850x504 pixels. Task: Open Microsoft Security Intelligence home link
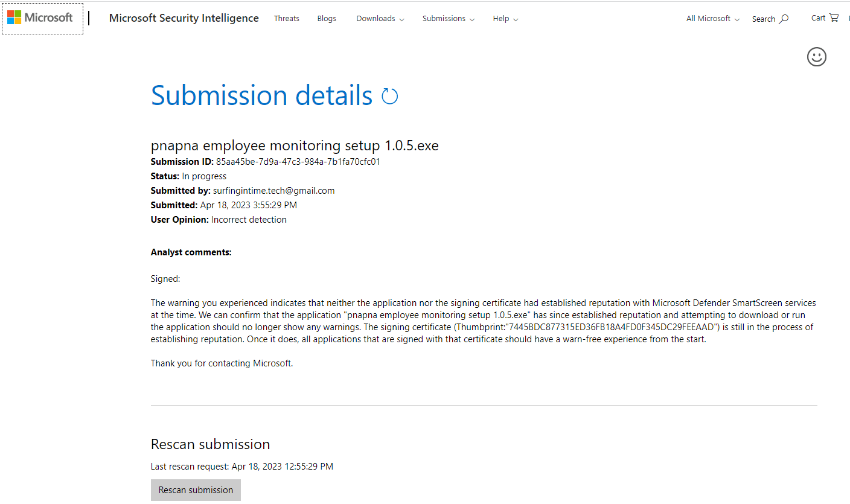click(x=184, y=18)
